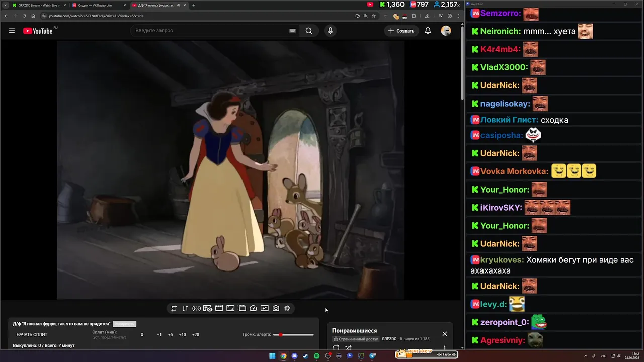Screen dimensions: 644x362
Task: Close the Понравившиеся playlist panel
Action: click(445, 334)
